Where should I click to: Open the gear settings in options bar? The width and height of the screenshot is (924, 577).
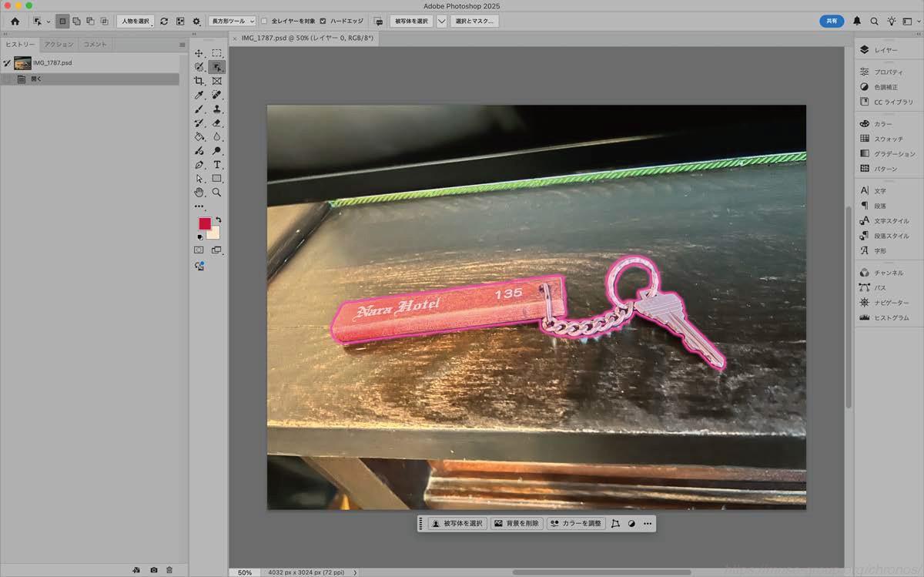point(196,21)
